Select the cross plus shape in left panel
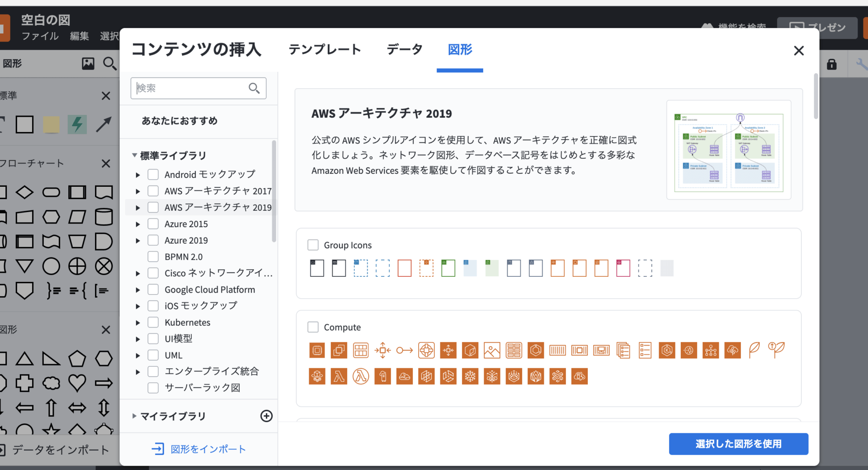 [x=24, y=383]
